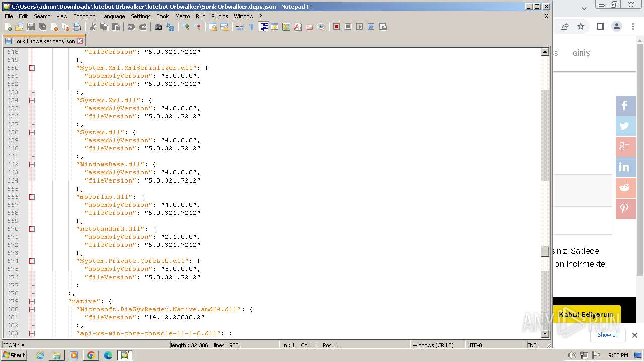The width and height of the screenshot is (644, 362).
Task: Click the editor scrollbar down arrow
Action: tap(545, 333)
